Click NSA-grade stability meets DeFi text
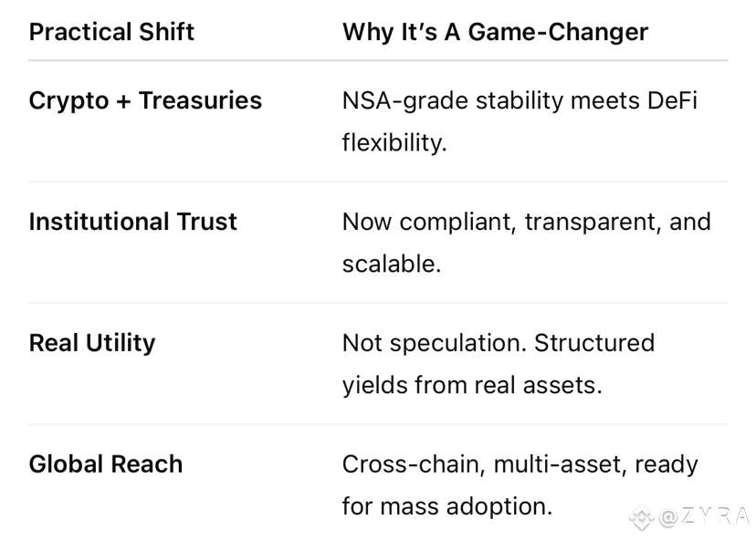 [x=520, y=100]
